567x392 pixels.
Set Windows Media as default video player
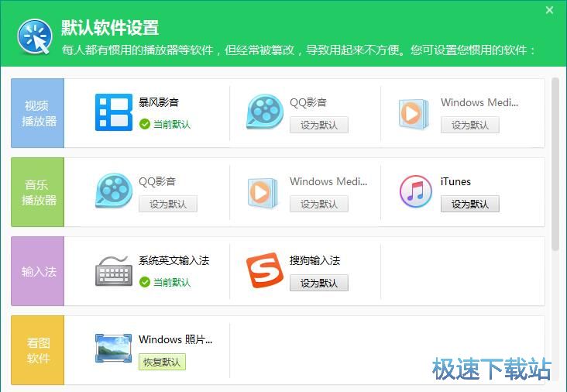[469, 126]
